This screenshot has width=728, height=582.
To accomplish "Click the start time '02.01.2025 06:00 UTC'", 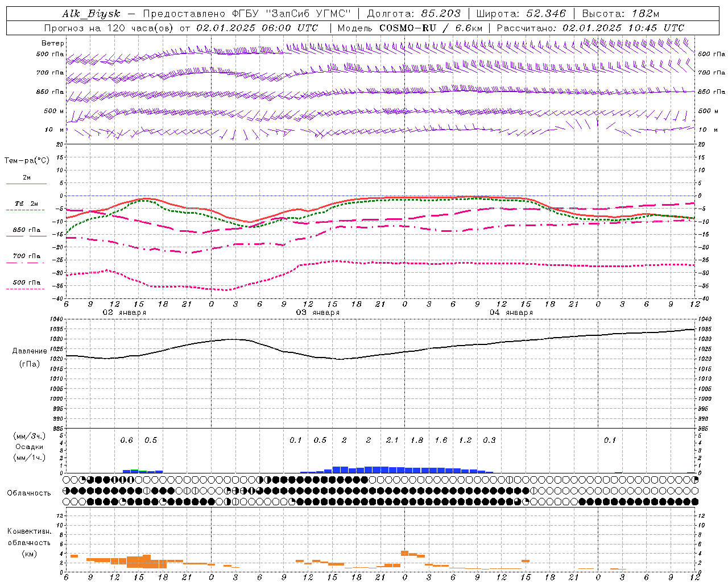I will pyautogui.click(x=257, y=28).
